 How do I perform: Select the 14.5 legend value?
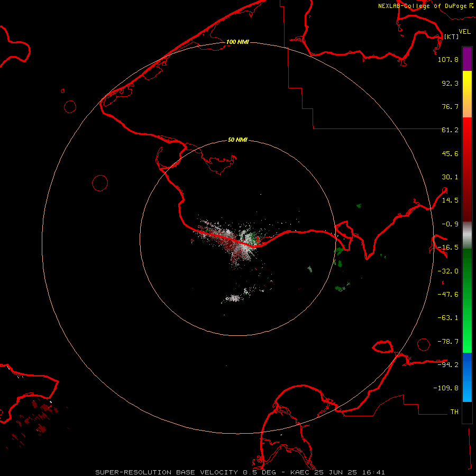click(x=450, y=200)
